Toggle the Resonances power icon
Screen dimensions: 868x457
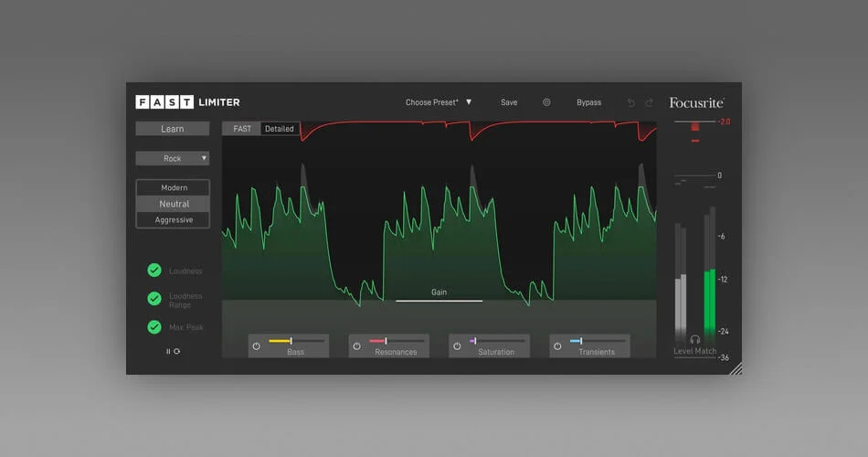coord(357,346)
